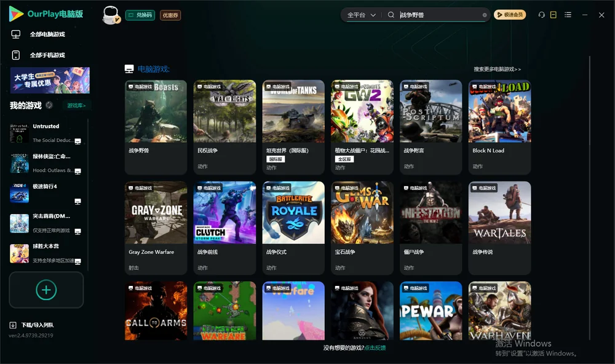The image size is (615, 364).
Task: Open the 战争野兽 game card
Action: coord(156,127)
